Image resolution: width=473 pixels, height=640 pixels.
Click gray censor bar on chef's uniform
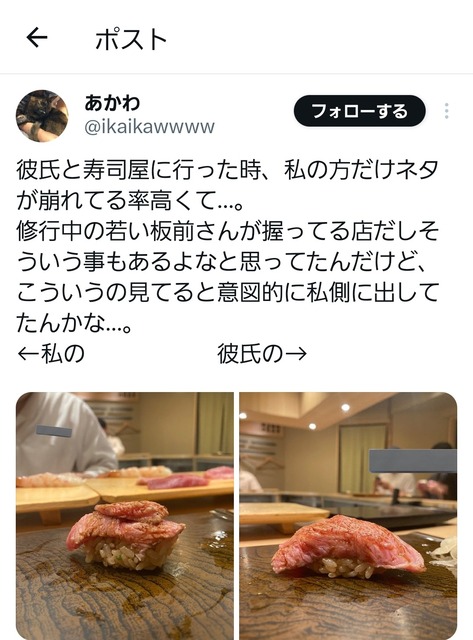(54, 431)
